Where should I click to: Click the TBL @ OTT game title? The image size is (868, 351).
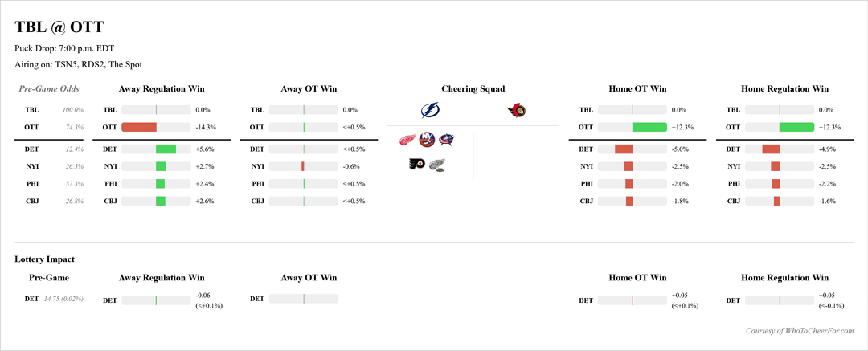point(59,28)
